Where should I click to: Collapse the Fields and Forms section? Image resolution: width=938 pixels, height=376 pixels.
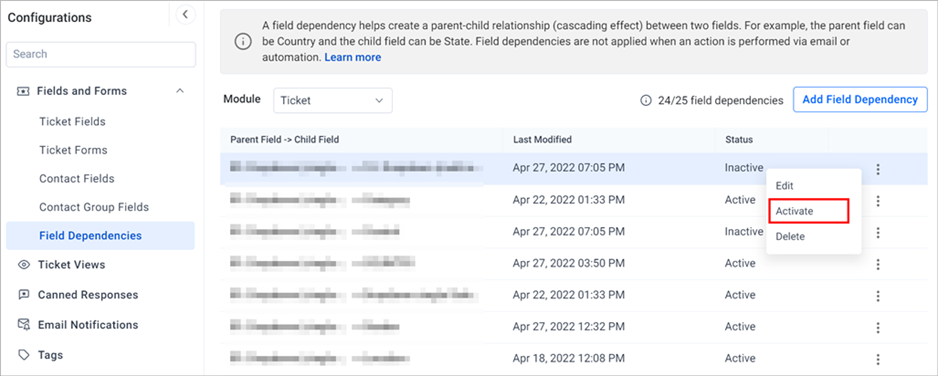point(179,91)
